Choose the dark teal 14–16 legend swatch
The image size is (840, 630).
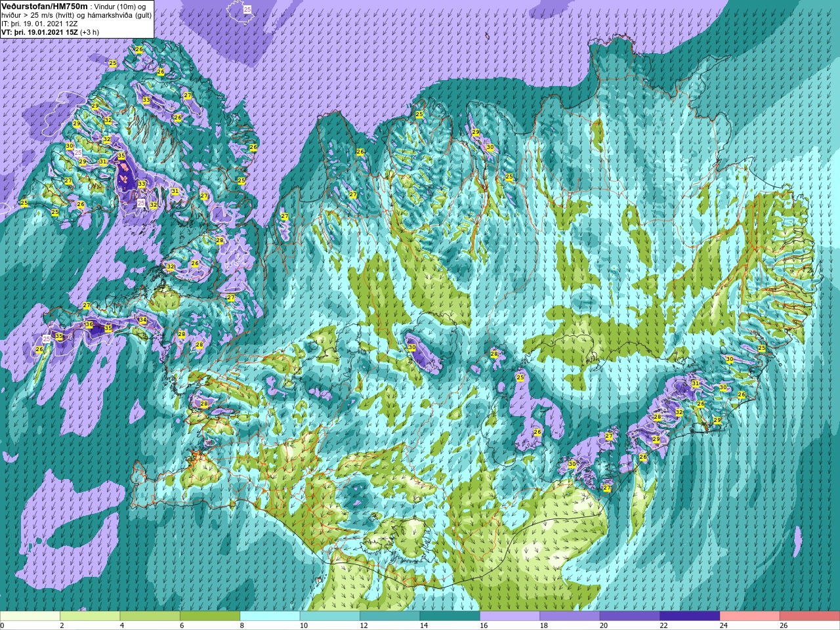click(x=450, y=616)
